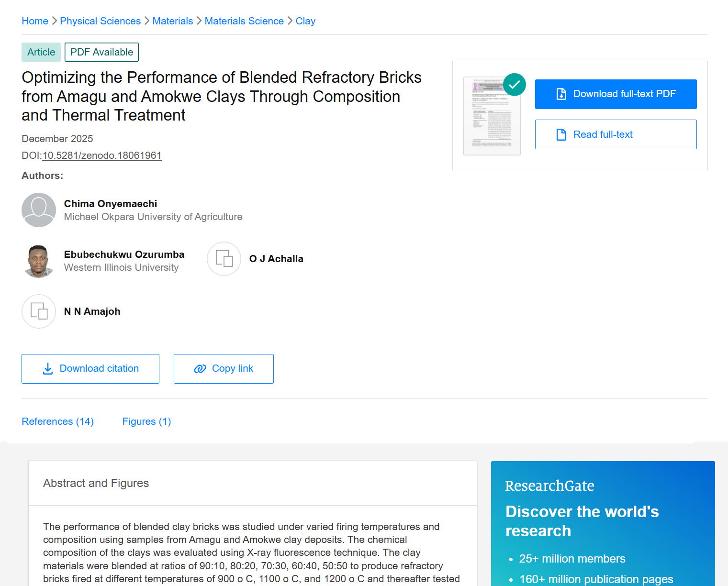Go to the Home breadcrumb

tap(35, 21)
